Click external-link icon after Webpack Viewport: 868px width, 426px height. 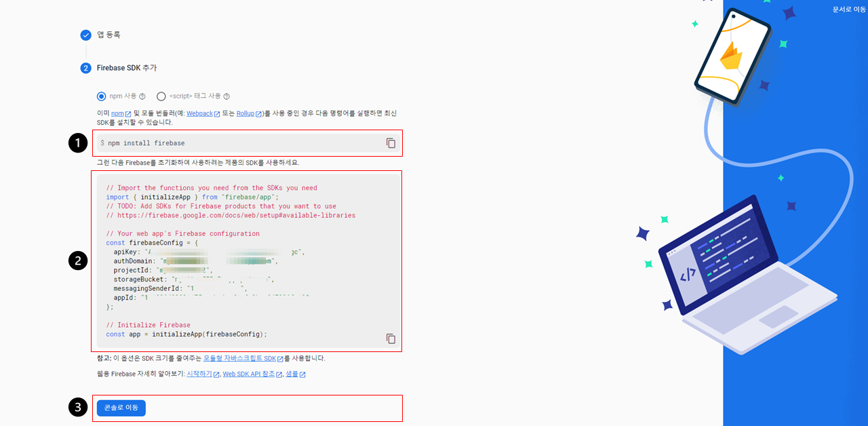(217, 114)
